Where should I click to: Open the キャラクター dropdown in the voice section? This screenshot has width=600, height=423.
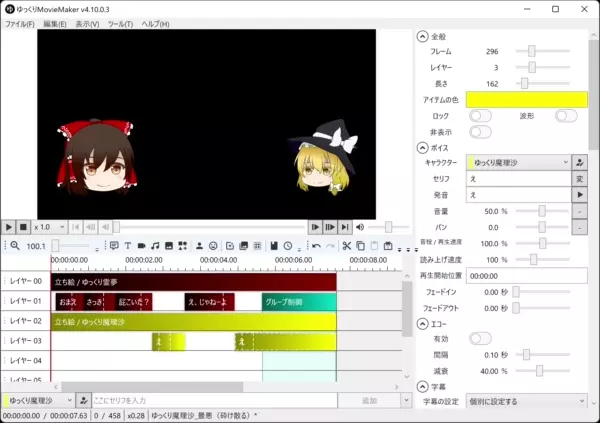tap(518, 162)
